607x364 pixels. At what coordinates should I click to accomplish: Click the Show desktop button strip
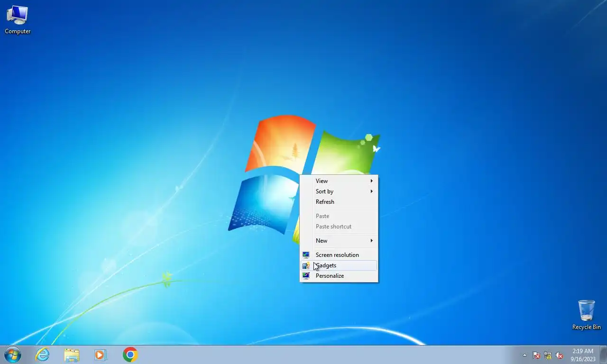click(603, 355)
